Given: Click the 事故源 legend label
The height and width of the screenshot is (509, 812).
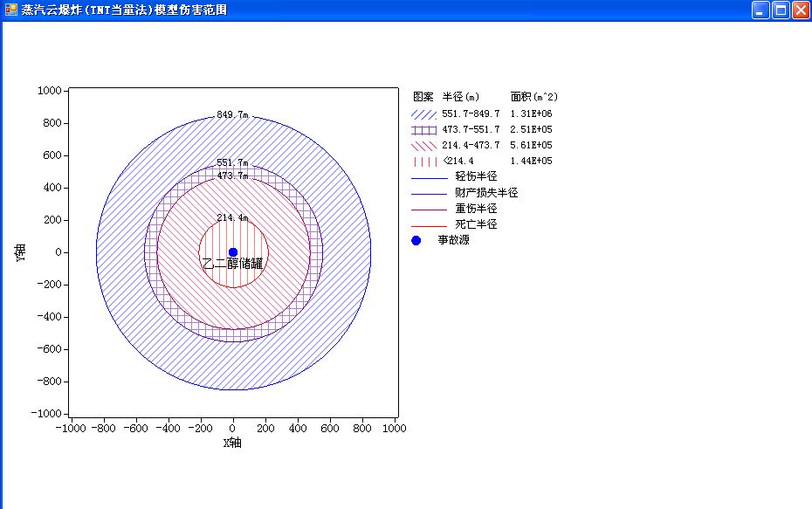Looking at the screenshot, I should [454, 240].
